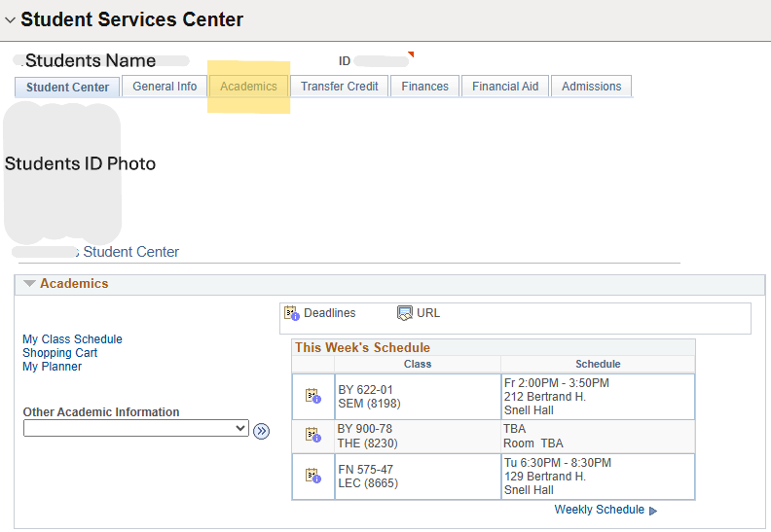
Task: Open the Other Academic Information dropdown
Action: click(135, 428)
